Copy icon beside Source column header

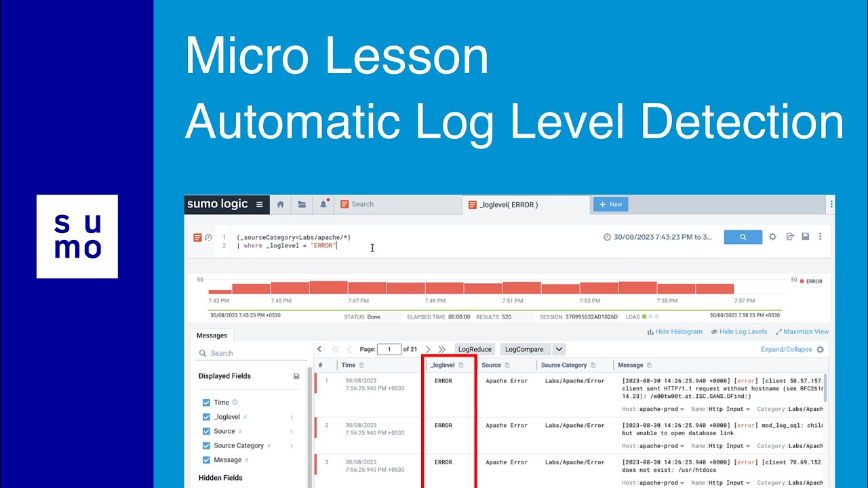pos(507,365)
